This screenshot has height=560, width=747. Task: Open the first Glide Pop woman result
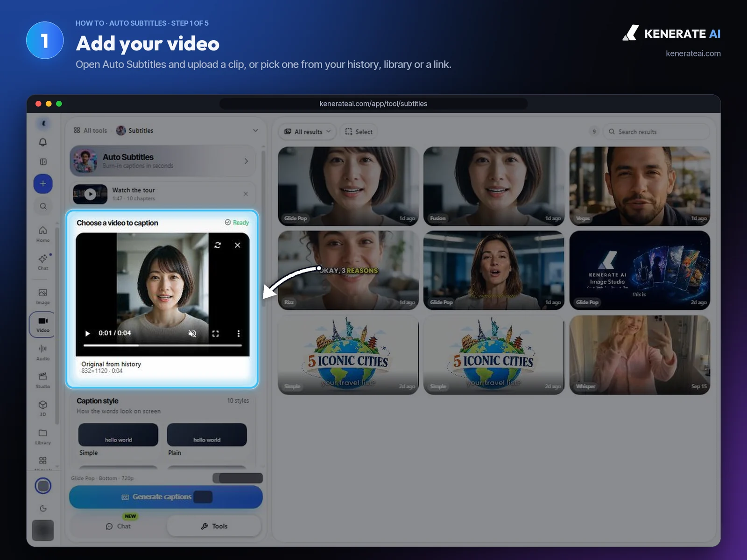tap(348, 186)
